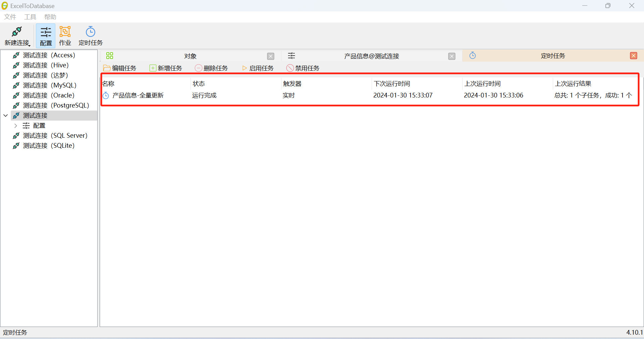Click the connection icon of 测试连接 (Hive)
This screenshot has width=644, height=339.
16,65
